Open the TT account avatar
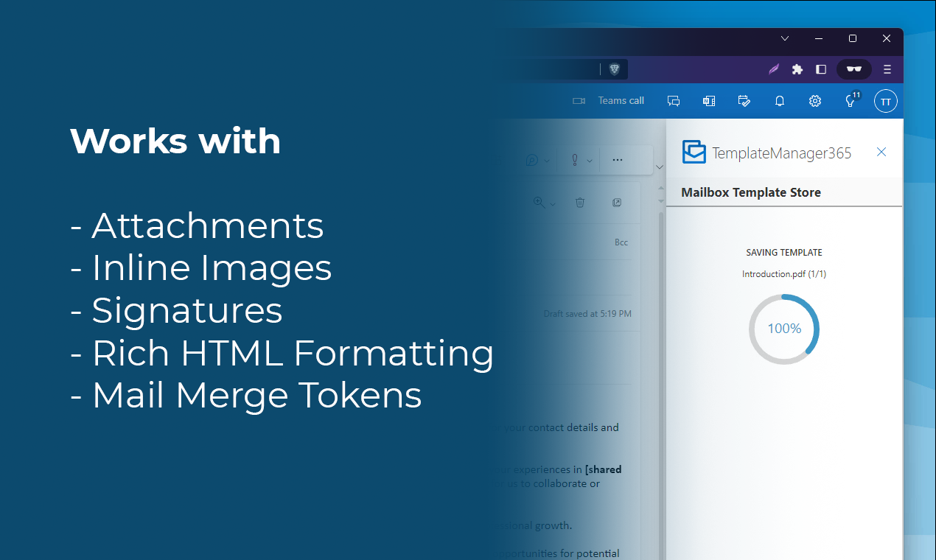 886,102
